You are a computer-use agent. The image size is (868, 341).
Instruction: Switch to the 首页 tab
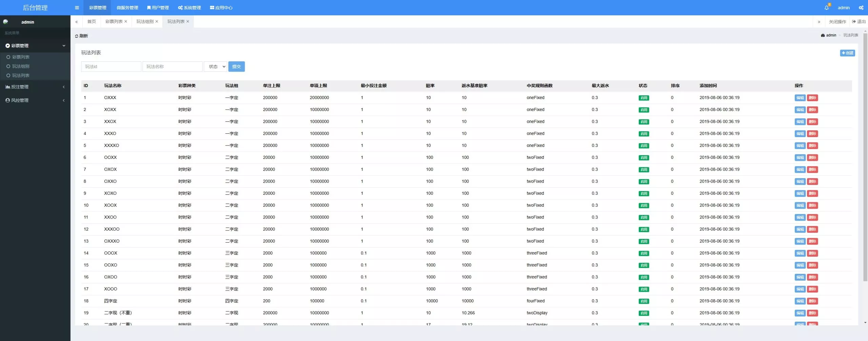(x=92, y=21)
